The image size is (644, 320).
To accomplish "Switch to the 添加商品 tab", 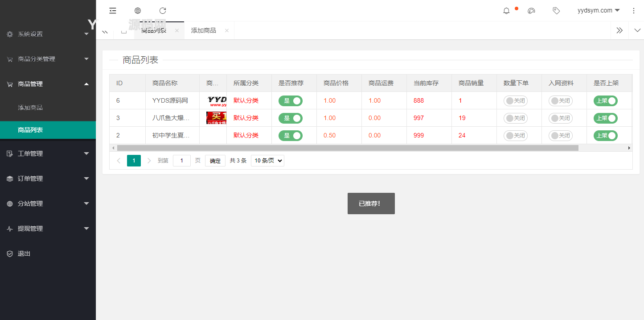I will 204,30.
